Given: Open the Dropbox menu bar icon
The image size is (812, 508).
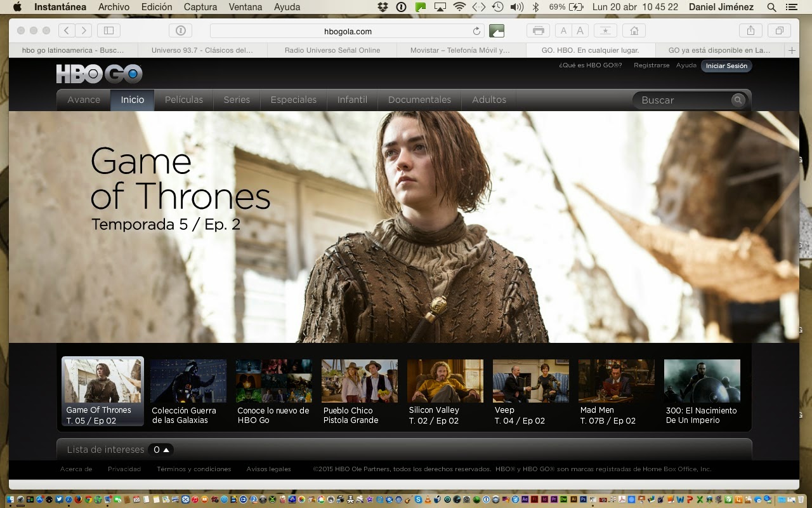Looking at the screenshot, I should [383, 7].
